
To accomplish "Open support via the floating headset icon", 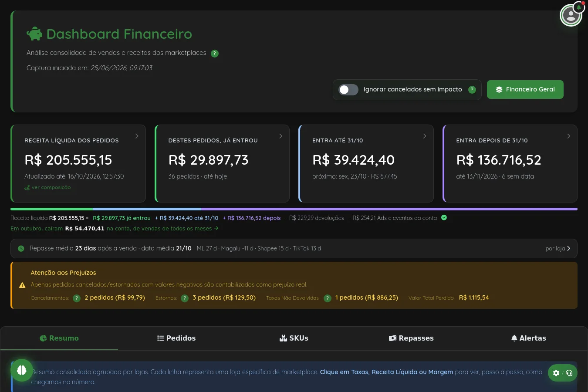I will tap(569, 373).
